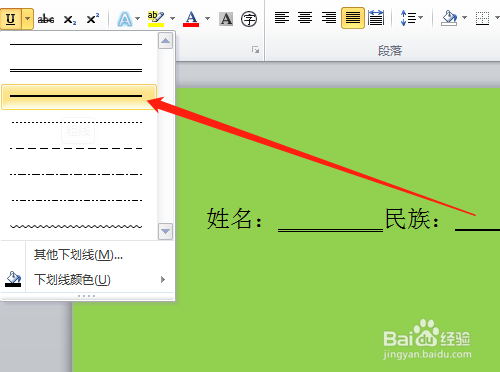Image resolution: width=500 pixels, height=372 pixels.
Task: Apply the text highlight color
Action: point(156,19)
